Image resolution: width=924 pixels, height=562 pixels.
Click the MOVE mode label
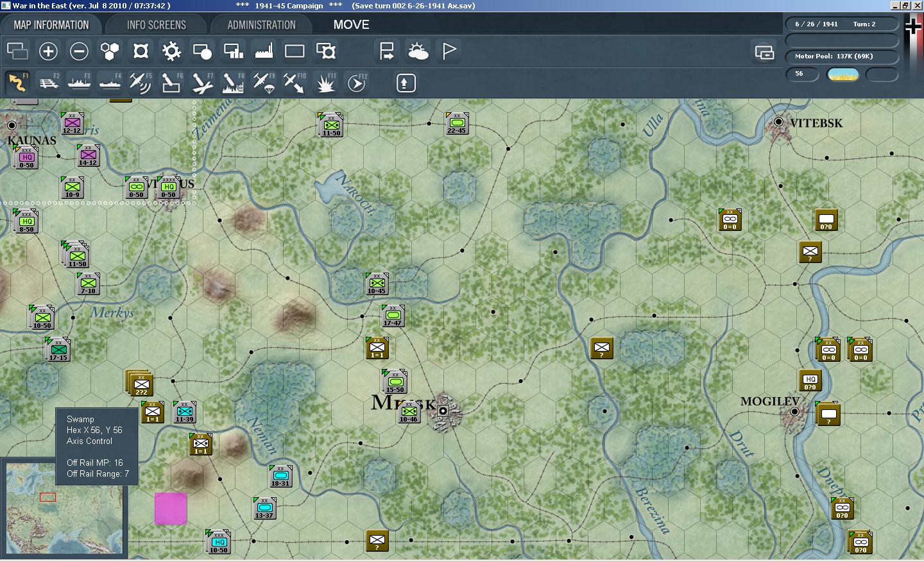click(351, 25)
